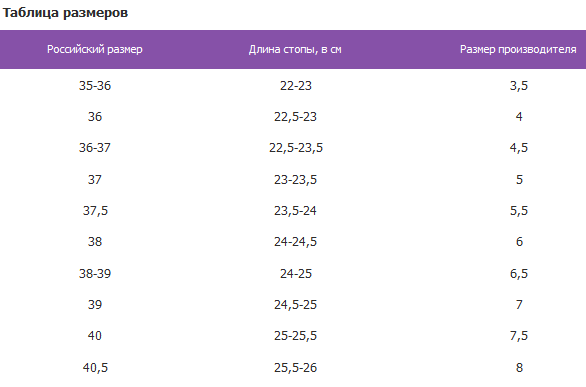Select the 'Длина стопы, в см' column header
The width and height of the screenshot is (586, 387).
(295, 49)
